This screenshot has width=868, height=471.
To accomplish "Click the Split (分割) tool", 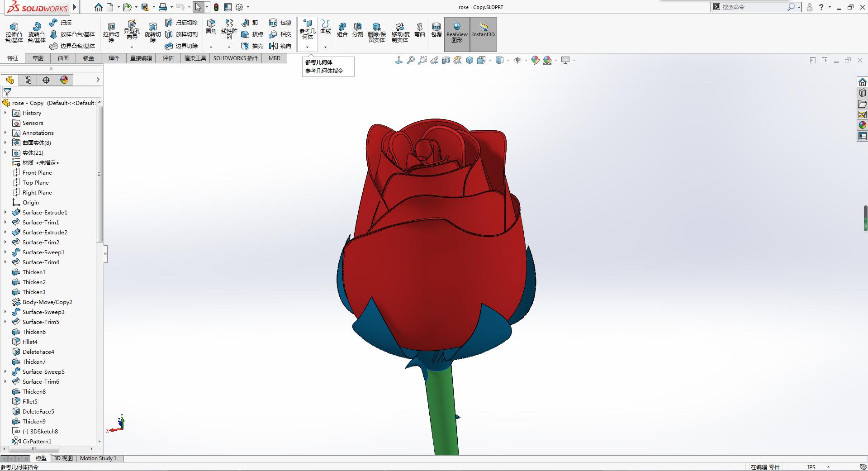I will tap(358, 30).
